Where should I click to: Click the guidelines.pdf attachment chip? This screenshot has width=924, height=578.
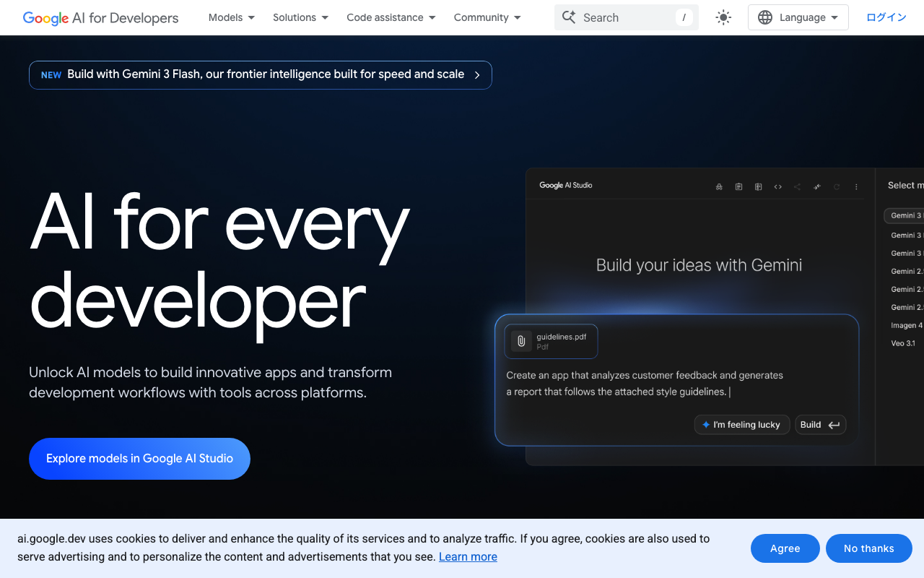551,341
